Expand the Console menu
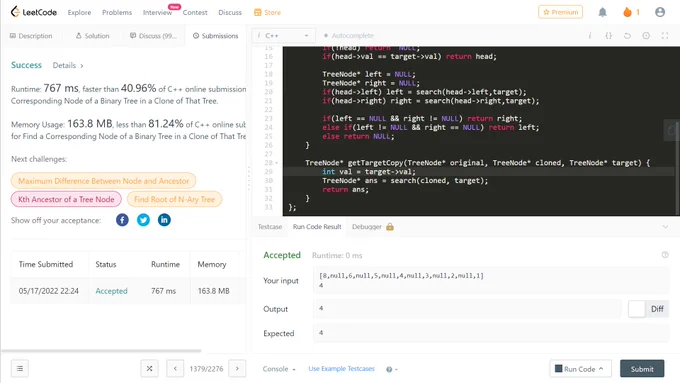Screen dimensions: 680x383 (279, 369)
